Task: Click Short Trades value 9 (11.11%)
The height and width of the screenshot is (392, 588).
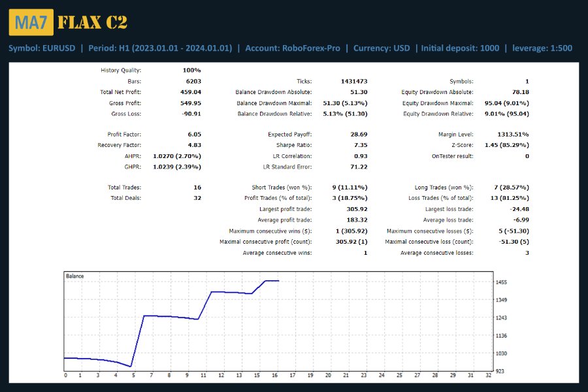Action: coord(350,188)
